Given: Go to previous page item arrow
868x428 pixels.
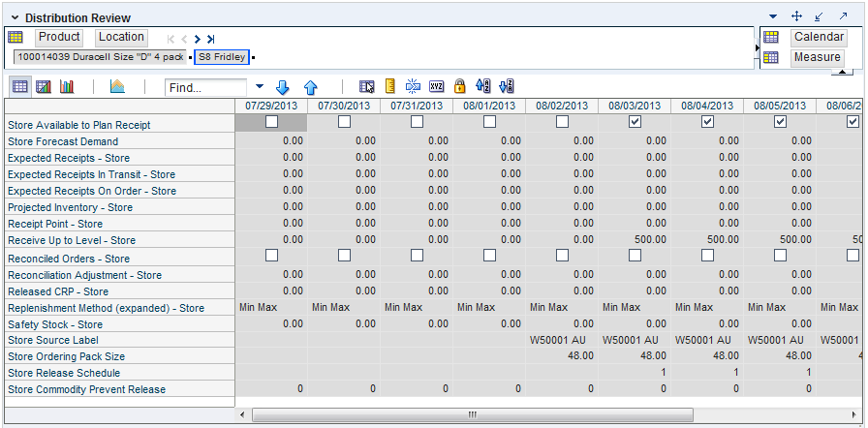Looking at the screenshot, I should click(184, 40).
